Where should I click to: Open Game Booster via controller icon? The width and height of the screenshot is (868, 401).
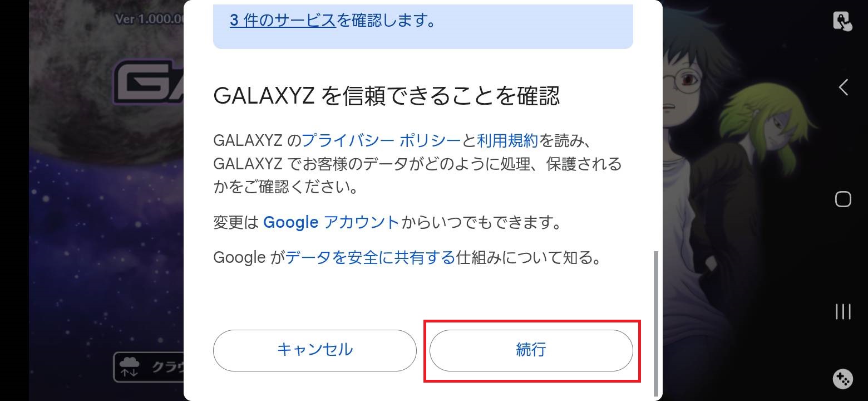(x=842, y=379)
